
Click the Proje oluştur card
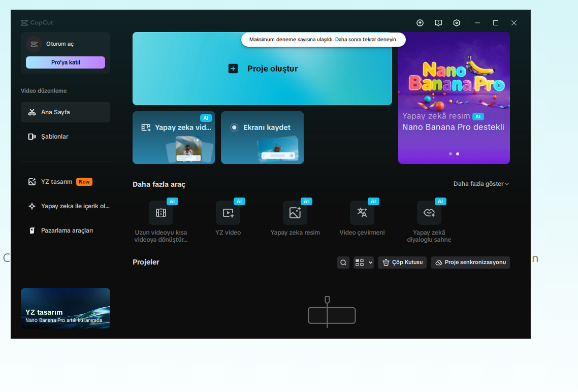coord(262,69)
